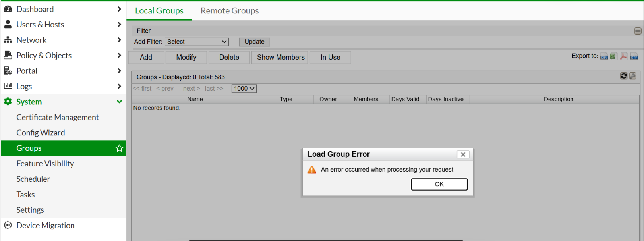Click the Logs chart icon

click(x=8, y=86)
